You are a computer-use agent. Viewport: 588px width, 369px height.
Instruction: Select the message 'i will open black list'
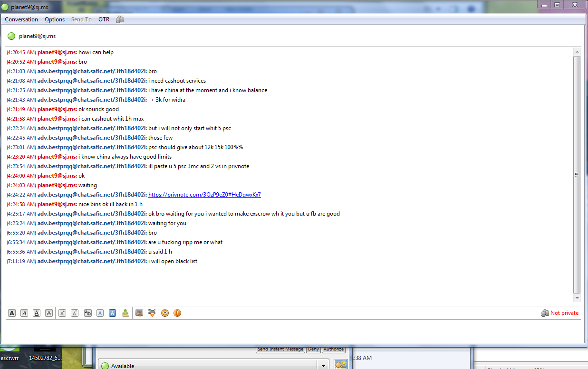point(173,261)
